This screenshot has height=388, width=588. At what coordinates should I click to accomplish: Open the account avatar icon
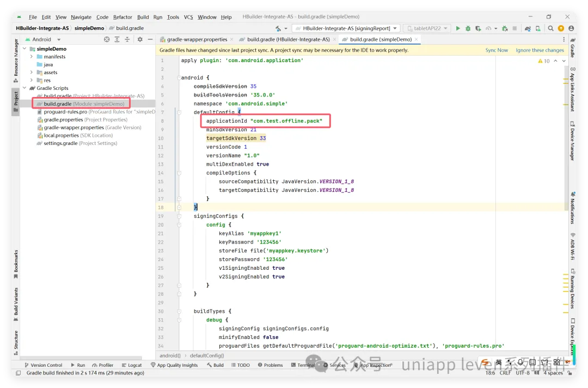coord(571,28)
